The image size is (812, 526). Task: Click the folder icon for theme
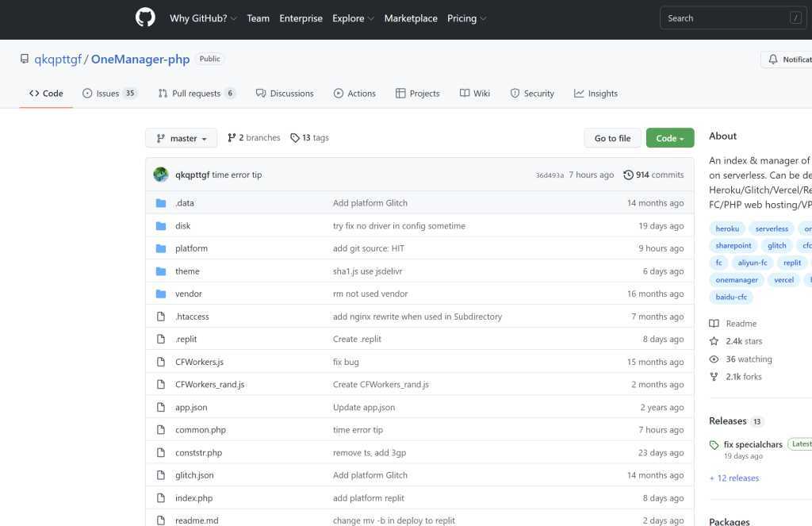pyautogui.click(x=161, y=271)
